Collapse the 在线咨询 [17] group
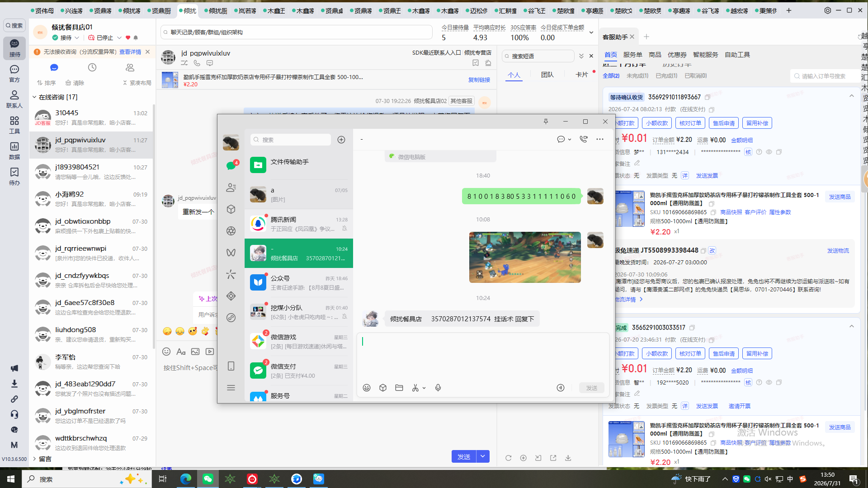The width and height of the screenshot is (868, 488). (x=34, y=97)
